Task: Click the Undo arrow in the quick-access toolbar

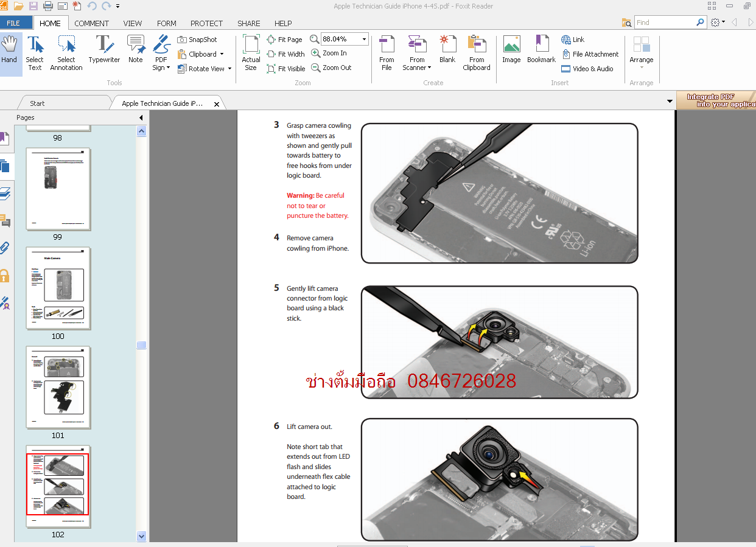Action: pyautogui.click(x=92, y=6)
